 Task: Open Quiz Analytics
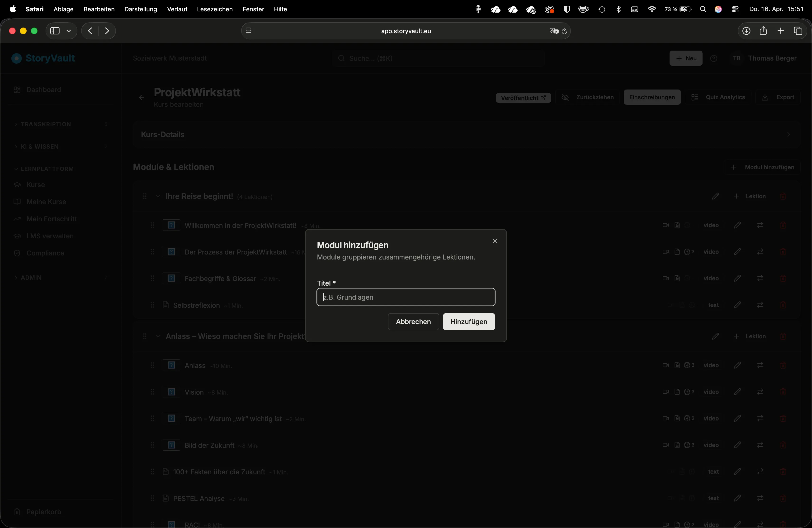(x=718, y=98)
